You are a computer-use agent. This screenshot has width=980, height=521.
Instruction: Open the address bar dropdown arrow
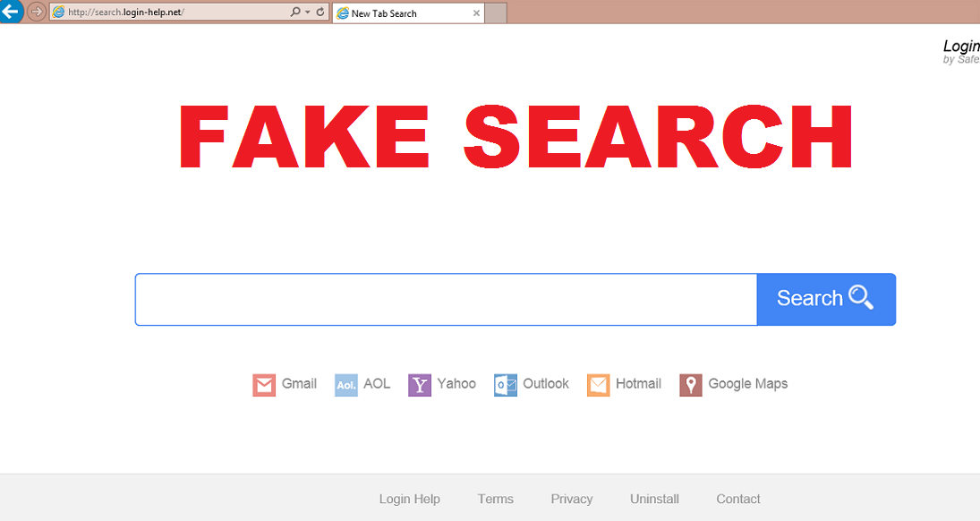click(x=308, y=12)
